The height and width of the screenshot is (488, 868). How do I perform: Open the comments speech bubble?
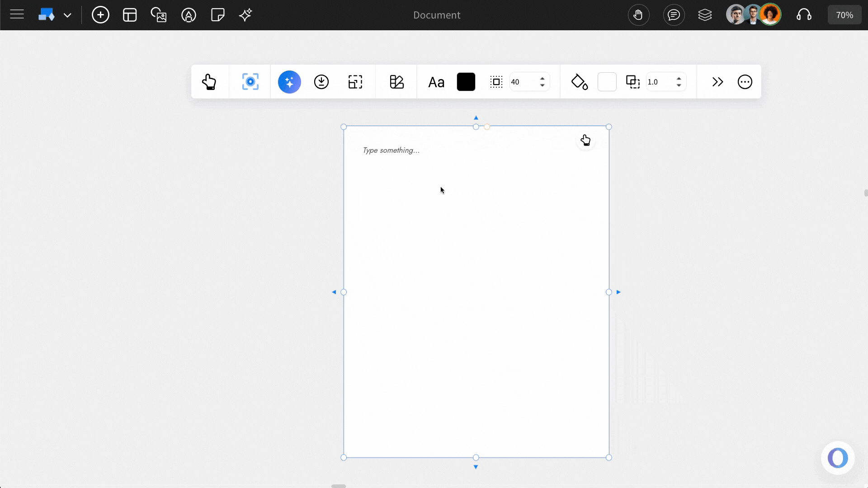pyautogui.click(x=674, y=14)
